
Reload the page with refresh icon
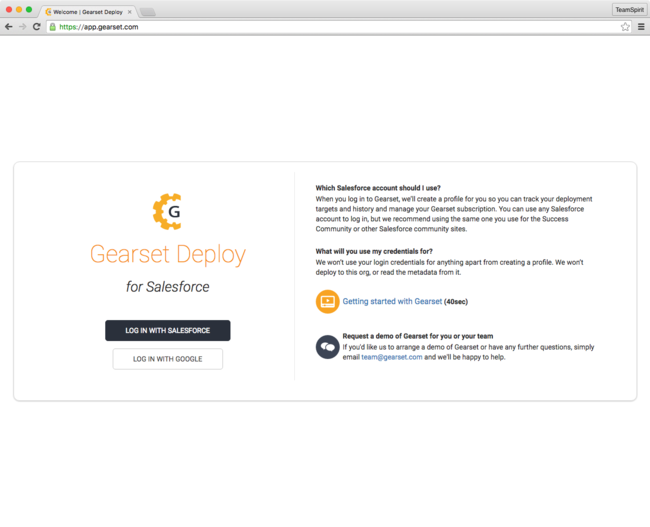[36, 27]
